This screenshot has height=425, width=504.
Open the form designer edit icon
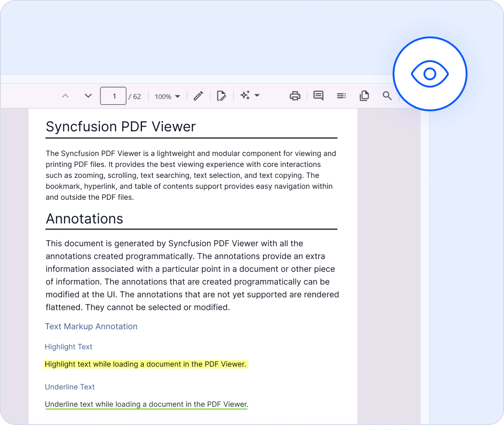click(221, 96)
